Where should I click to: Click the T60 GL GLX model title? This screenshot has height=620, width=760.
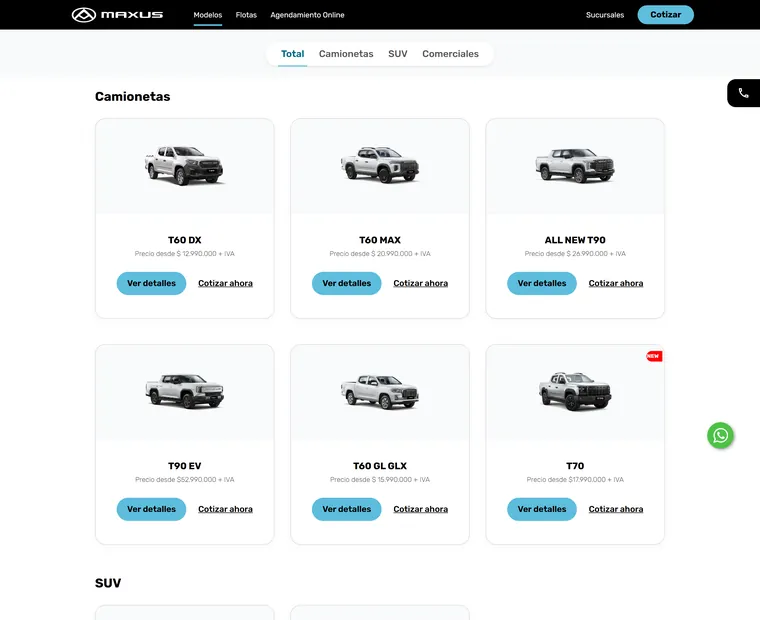point(380,466)
